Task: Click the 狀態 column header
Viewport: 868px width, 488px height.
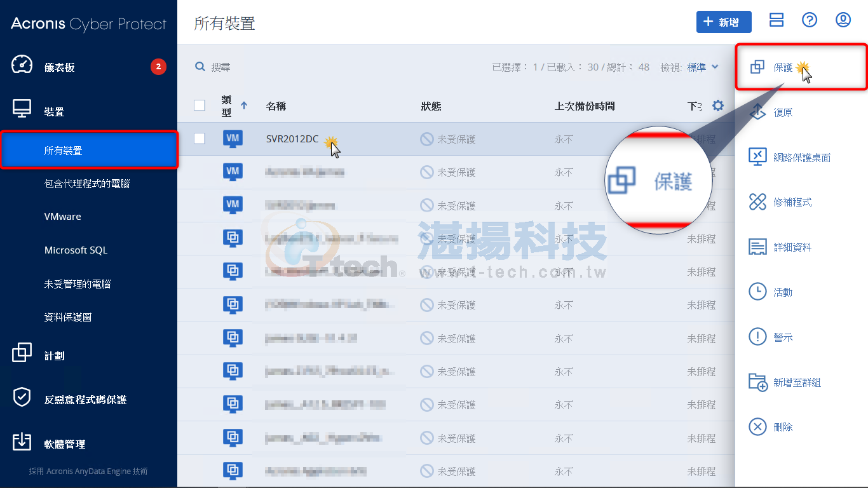Action: [431, 106]
